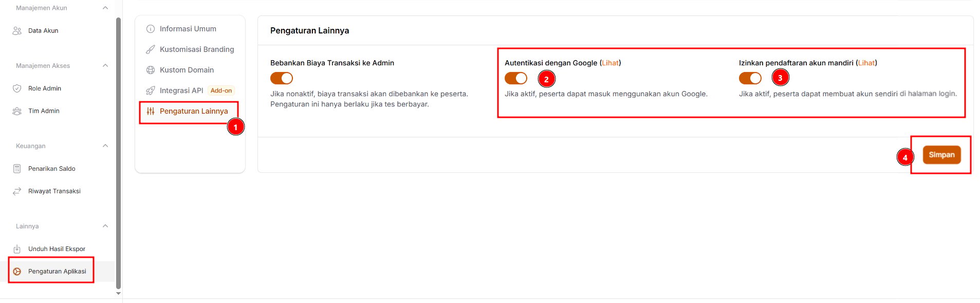Click the sidebar vertical scrollbar
This screenshot has height=303, width=980.
point(118,153)
